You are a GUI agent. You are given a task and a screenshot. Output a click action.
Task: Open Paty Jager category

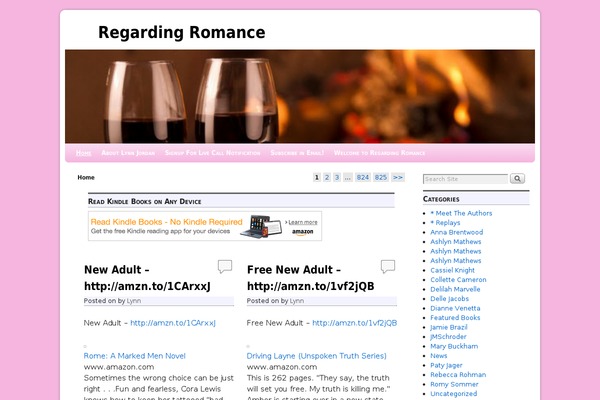447,365
